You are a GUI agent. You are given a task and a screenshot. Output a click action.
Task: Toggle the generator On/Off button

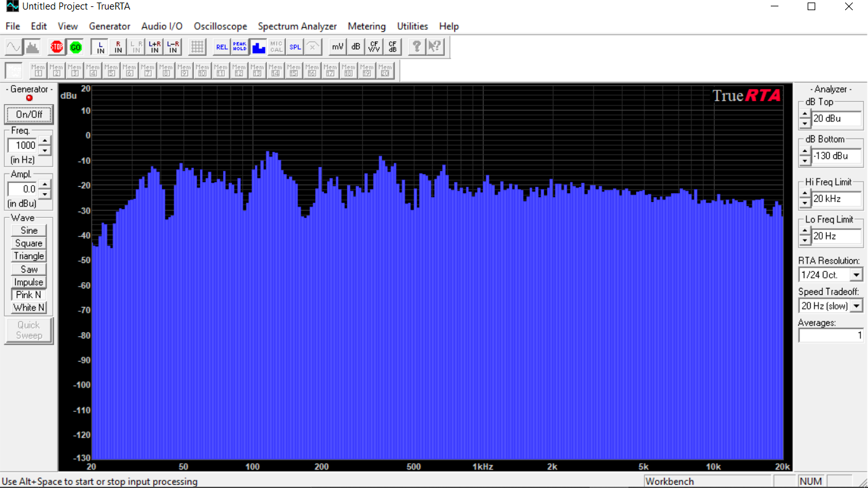click(x=29, y=115)
